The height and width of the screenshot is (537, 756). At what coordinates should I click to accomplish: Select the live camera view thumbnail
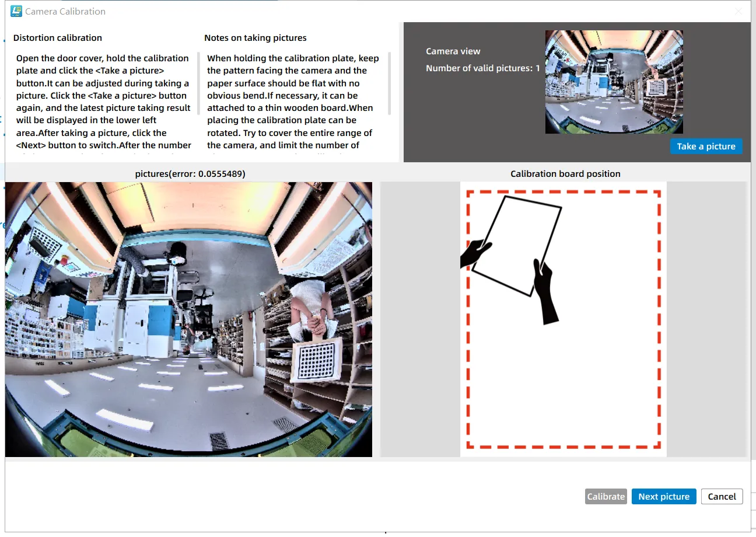pos(614,82)
